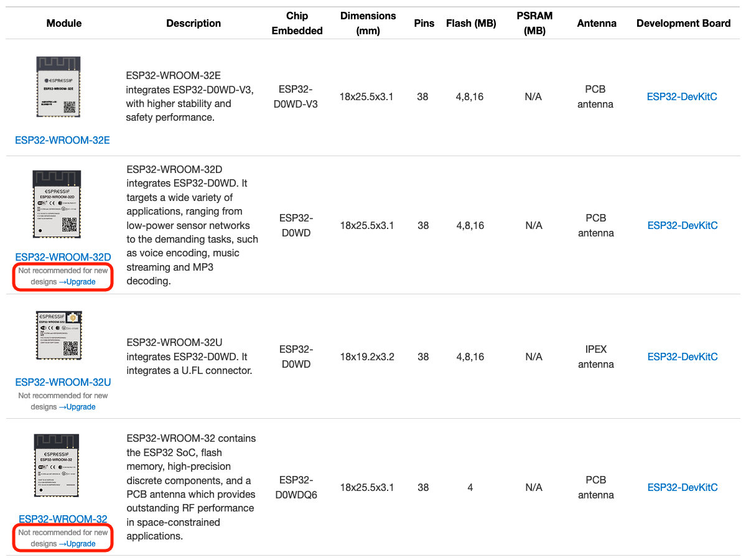Screen dimensions: 746x560
Task: Select Flash value 4 in WROOM-32 row
Action: click(x=470, y=487)
